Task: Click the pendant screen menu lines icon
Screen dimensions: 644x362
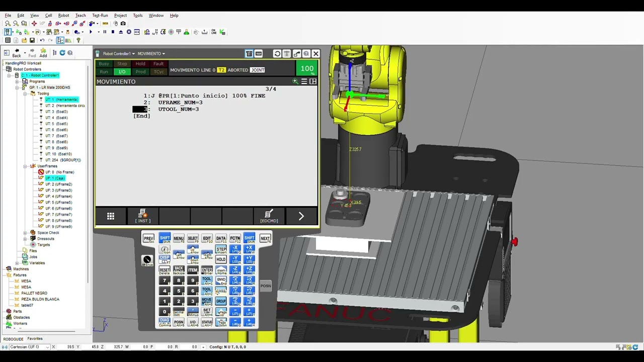Action: coord(304,81)
